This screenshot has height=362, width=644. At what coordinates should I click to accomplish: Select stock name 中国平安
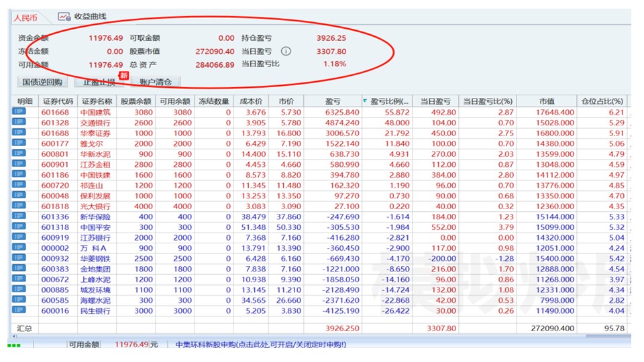click(x=95, y=227)
